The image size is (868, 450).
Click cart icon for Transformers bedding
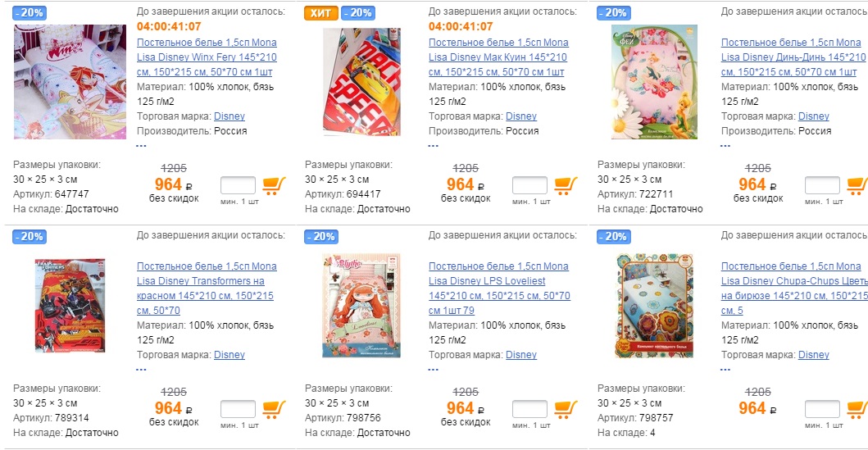pos(274,409)
